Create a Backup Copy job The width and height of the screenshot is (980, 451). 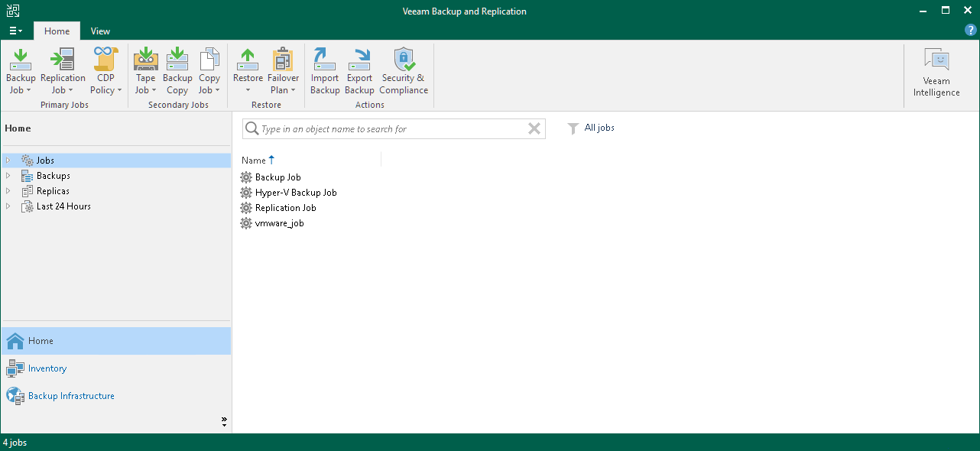click(177, 71)
